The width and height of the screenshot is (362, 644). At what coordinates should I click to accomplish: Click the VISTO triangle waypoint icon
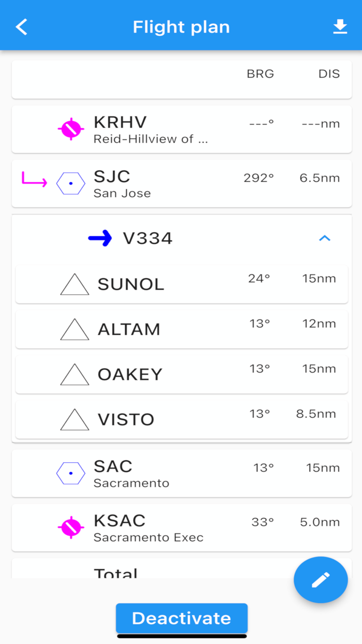[x=74, y=419]
